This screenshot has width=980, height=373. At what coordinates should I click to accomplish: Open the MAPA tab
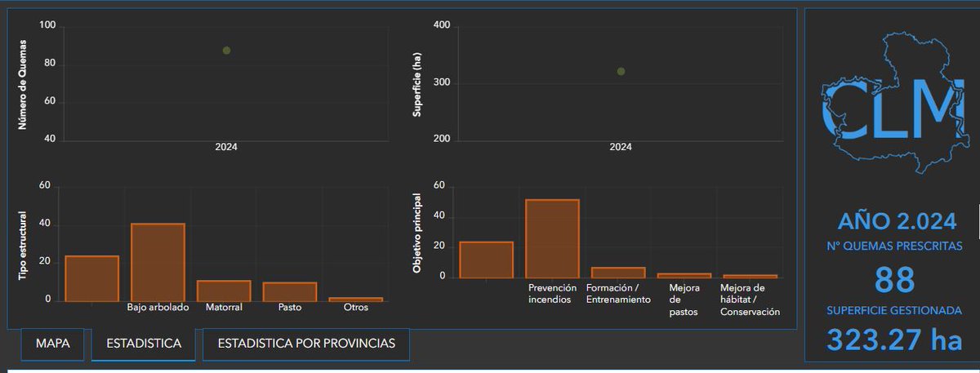click(x=53, y=344)
